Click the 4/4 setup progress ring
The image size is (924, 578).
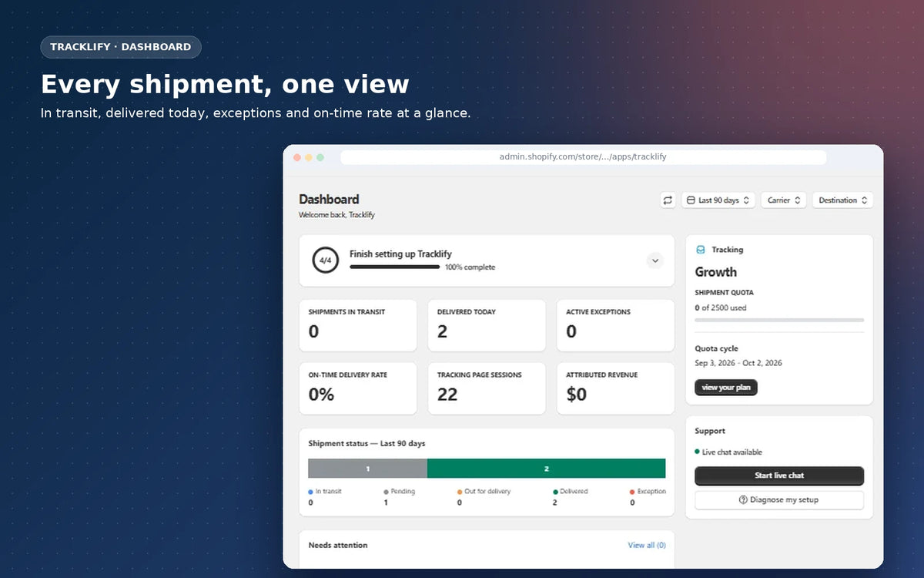point(325,260)
